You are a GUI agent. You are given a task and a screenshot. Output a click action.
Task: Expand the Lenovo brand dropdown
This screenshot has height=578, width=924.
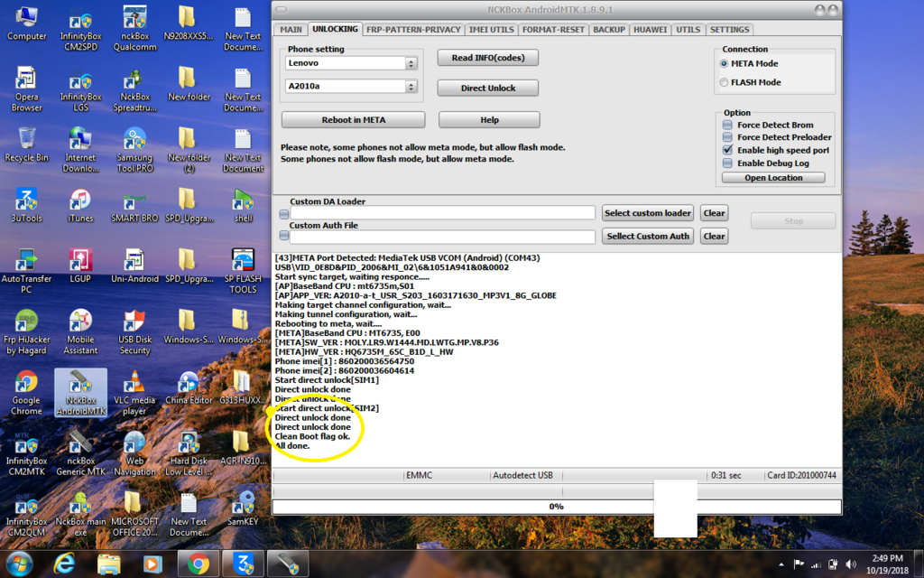411,64
